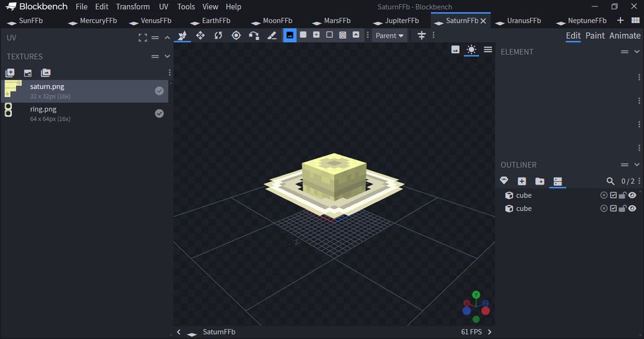Image resolution: width=644 pixels, height=339 pixels.
Task: Open the Outliner search
Action: [611, 181]
